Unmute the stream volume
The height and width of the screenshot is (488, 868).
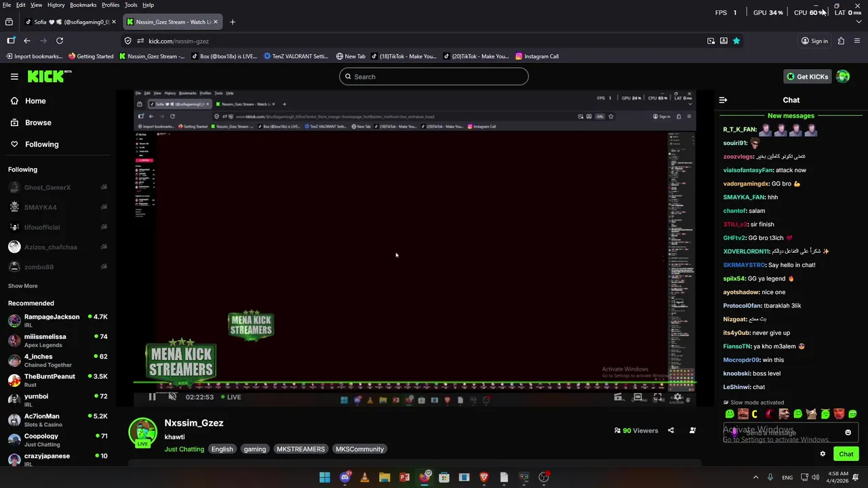pos(172,397)
